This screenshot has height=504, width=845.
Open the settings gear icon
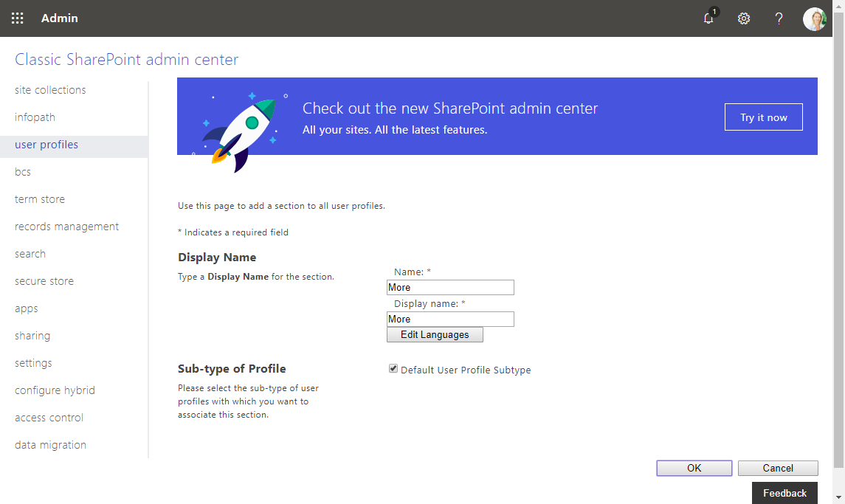(744, 18)
